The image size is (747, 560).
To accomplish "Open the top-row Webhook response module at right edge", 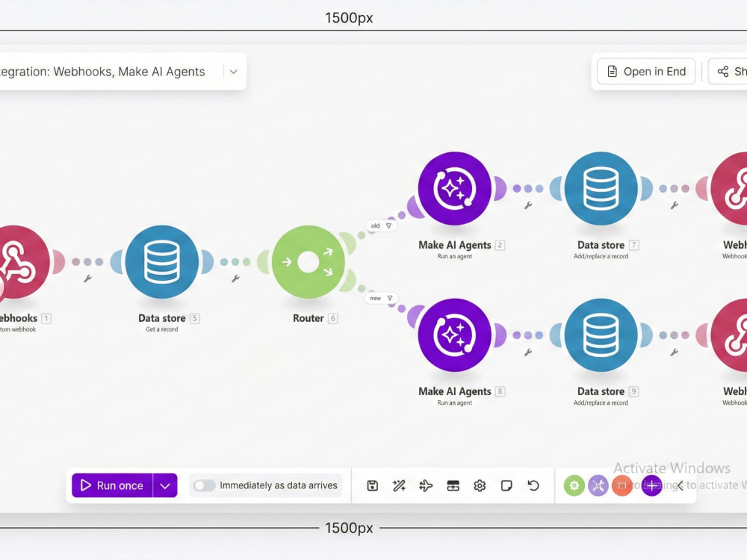I will point(729,189).
